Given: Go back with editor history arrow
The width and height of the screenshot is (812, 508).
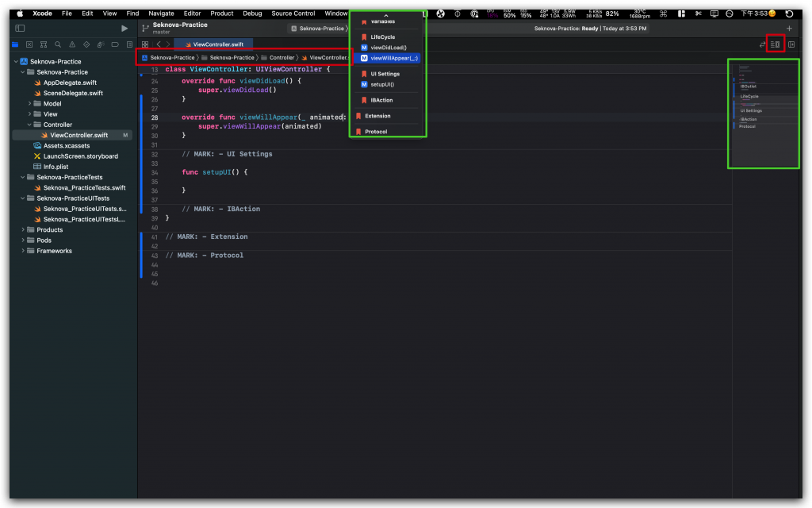Looking at the screenshot, I should tap(159, 44).
